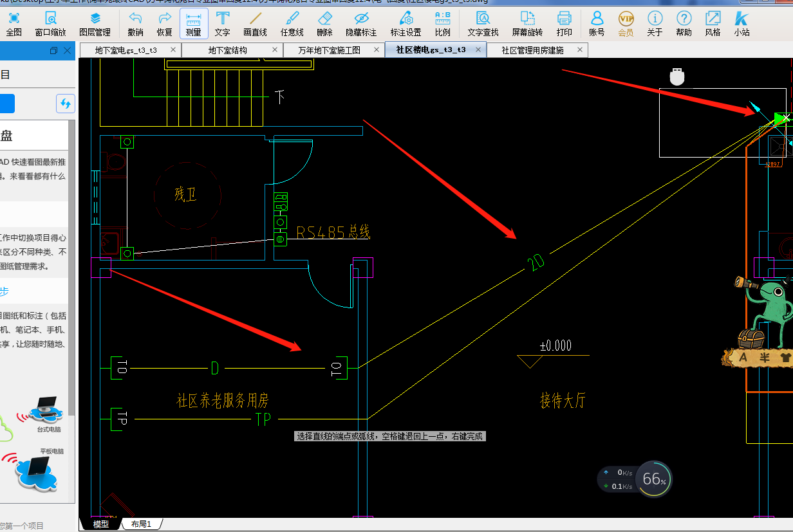Select the 文字 text tool
The width and height of the screenshot is (793, 532).
(x=222, y=24)
